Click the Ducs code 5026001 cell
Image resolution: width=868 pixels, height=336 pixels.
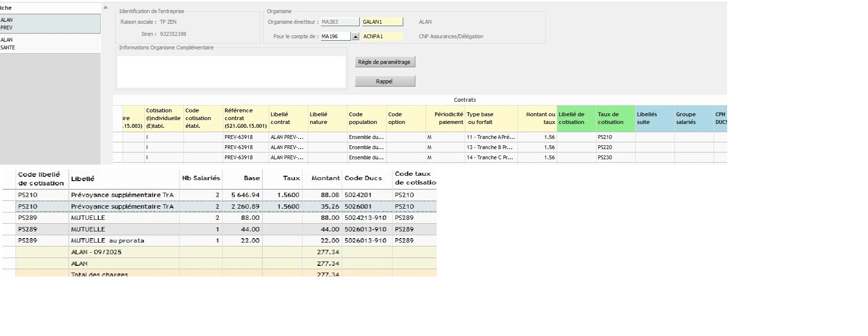click(366, 206)
